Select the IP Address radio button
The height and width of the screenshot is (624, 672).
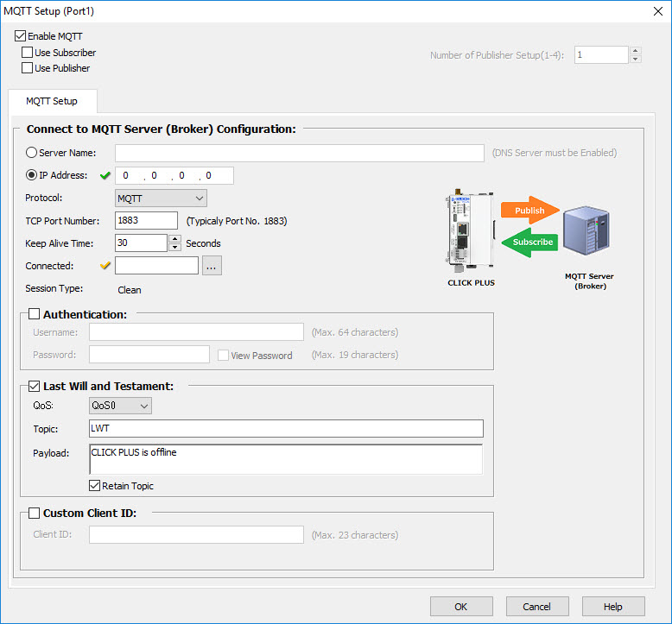(x=31, y=174)
